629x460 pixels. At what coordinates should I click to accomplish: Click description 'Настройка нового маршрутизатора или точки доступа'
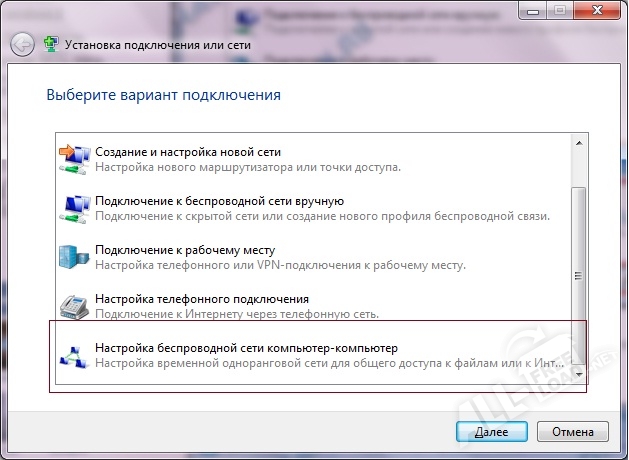(248, 167)
